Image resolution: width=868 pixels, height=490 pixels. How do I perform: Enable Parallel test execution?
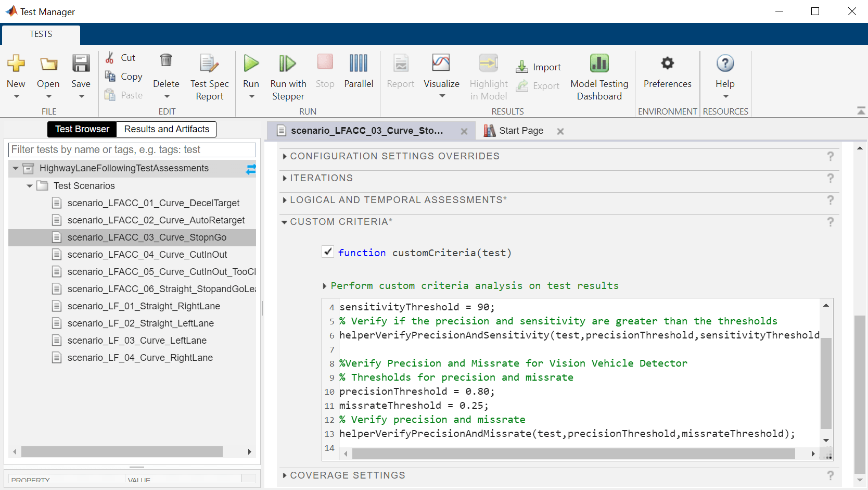[359, 64]
